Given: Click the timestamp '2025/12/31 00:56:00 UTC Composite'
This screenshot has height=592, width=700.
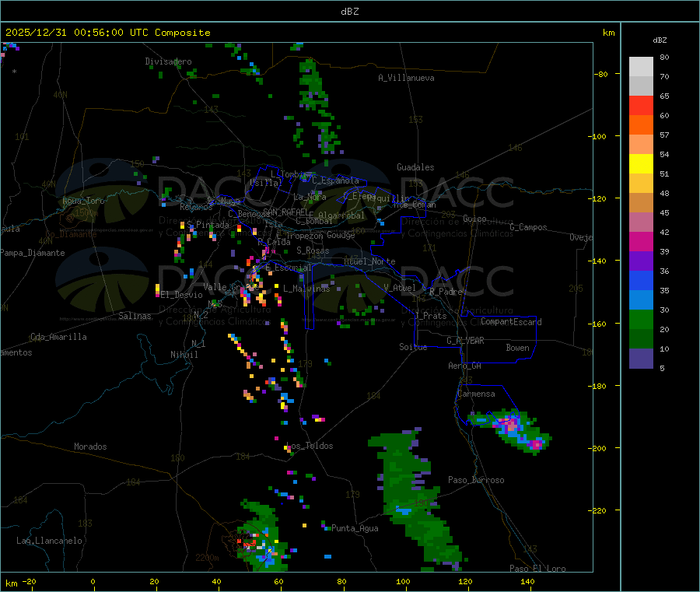Looking at the screenshot, I should coord(107,33).
